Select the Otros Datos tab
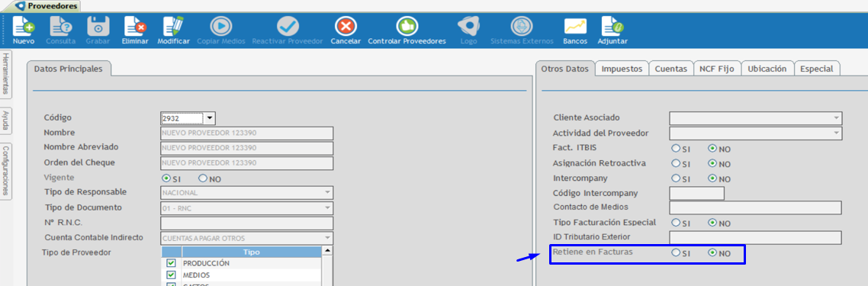 [x=564, y=69]
